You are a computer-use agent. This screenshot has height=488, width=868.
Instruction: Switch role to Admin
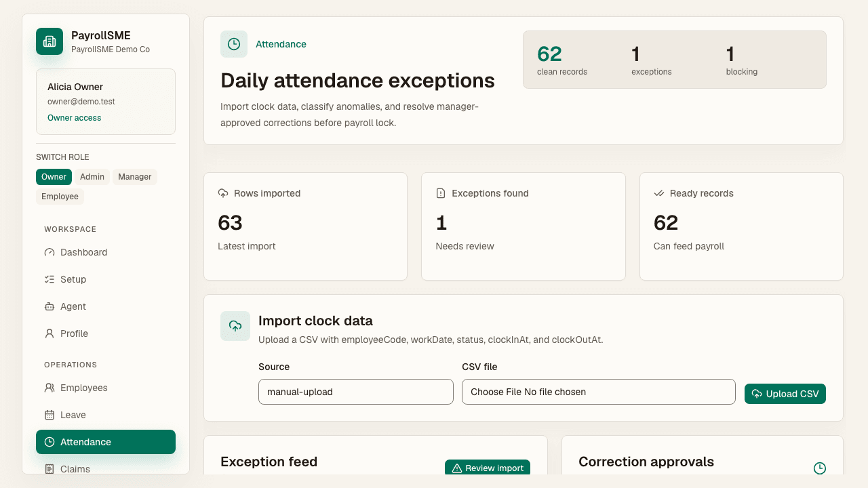click(92, 177)
